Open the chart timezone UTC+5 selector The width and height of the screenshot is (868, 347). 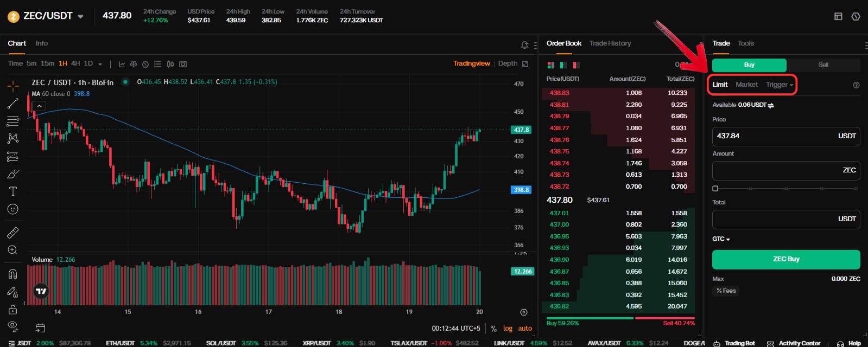456,329
